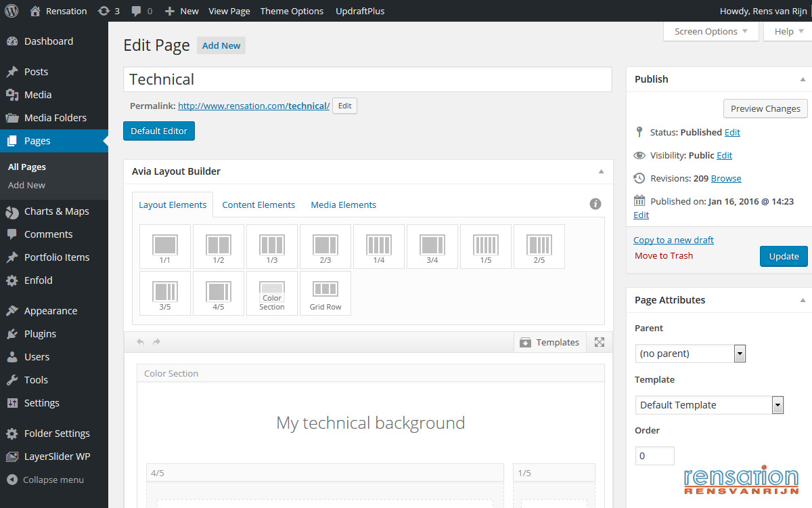Switch to Media Elements tab
This screenshot has width=812, height=508.
[x=343, y=205]
